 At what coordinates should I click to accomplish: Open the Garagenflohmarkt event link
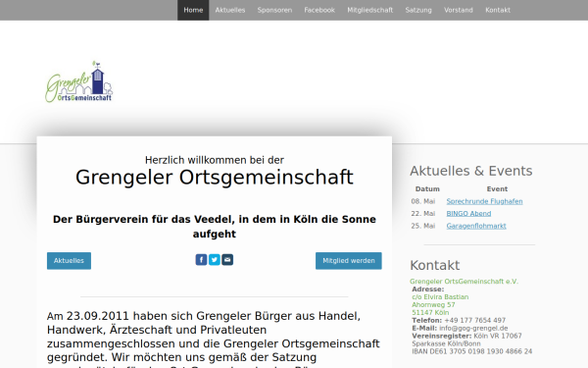(x=476, y=226)
